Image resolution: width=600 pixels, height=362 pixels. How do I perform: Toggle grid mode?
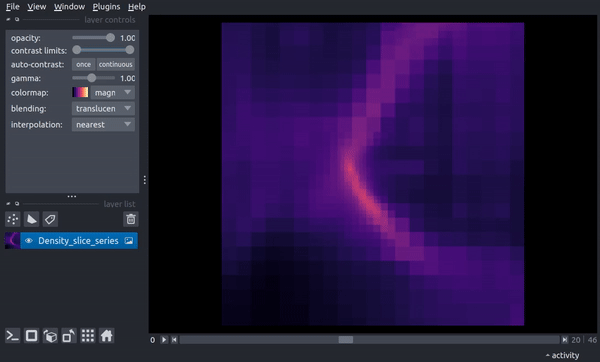(88, 336)
